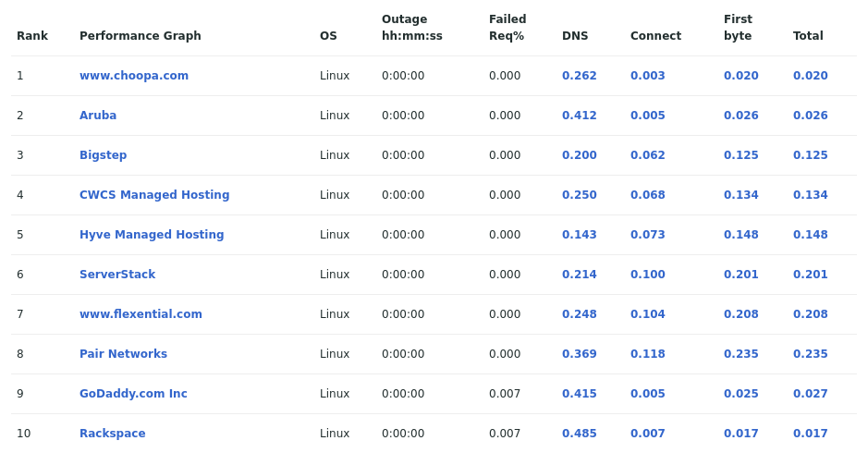Click Connect value 0.005 in GoDaddy.com Inc row
Viewport: 868px width, 453px height.
coord(648,394)
